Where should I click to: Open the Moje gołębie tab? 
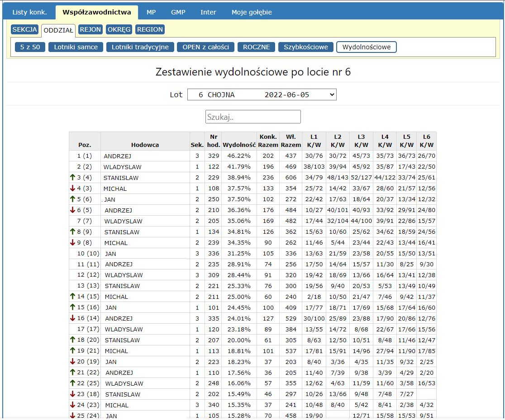coord(252,12)
